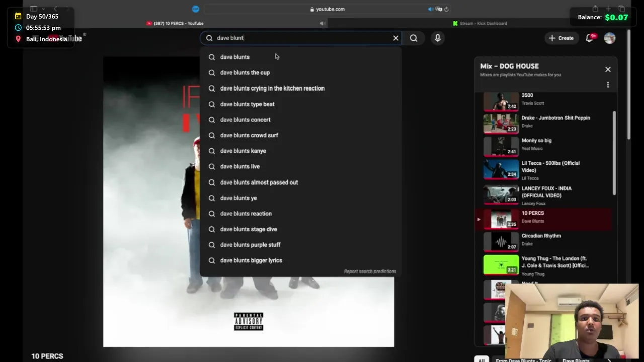
Task: Click the "10 PERCS" video title
Action: (47, 356)
